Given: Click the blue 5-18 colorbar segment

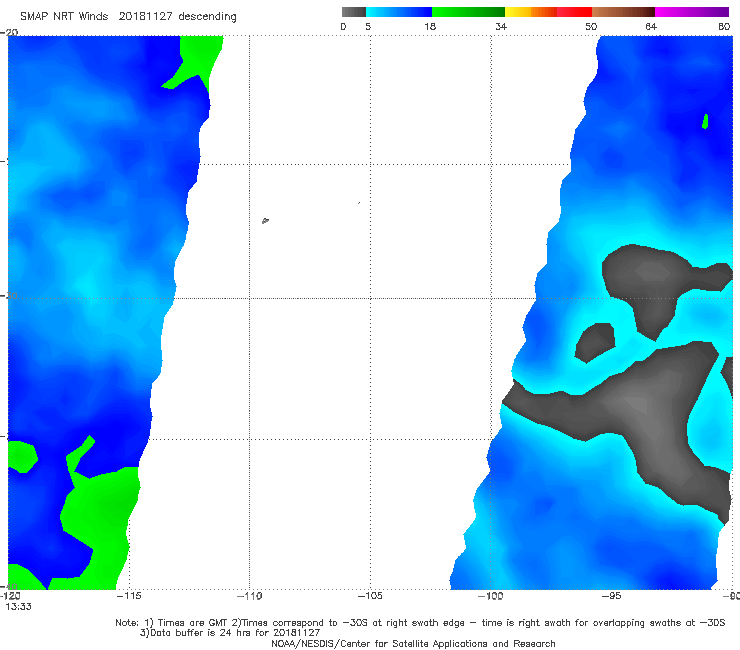Looking at the screenshot, I should [399, 12].
